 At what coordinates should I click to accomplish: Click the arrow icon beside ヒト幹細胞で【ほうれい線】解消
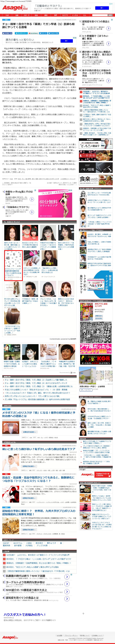108,43
